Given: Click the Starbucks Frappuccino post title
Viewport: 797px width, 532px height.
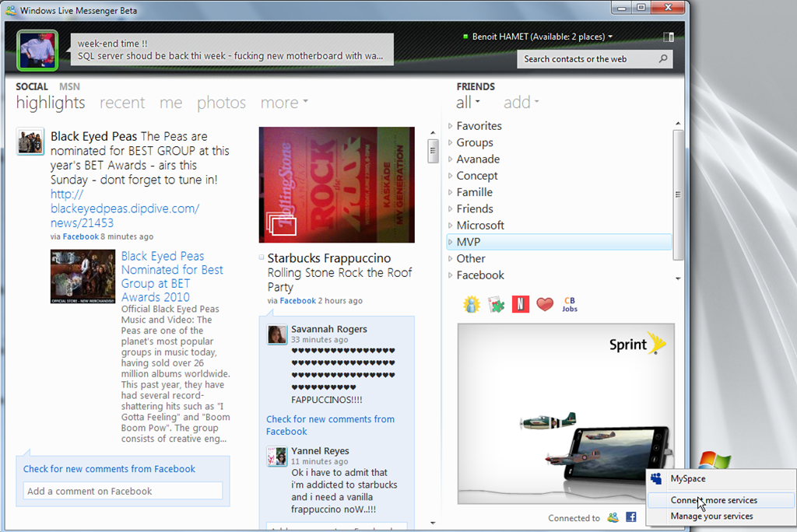Looking at the screenshot, I should coord(329,257).
